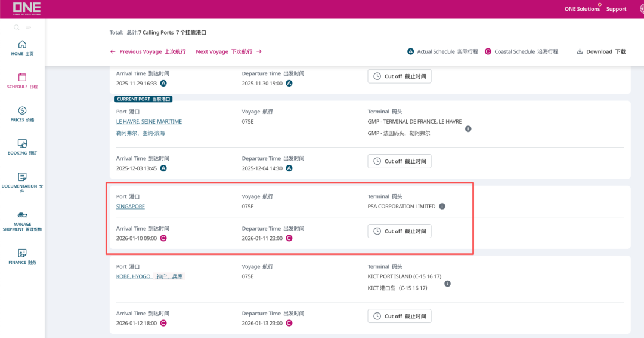644x338 pixels.
Task: Open the HOME sidebar icon
Action: [x=22, y=45]
